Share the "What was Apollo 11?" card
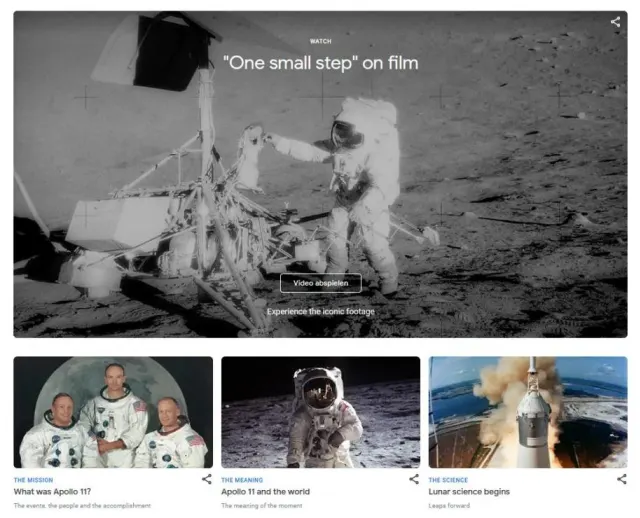 207,479
